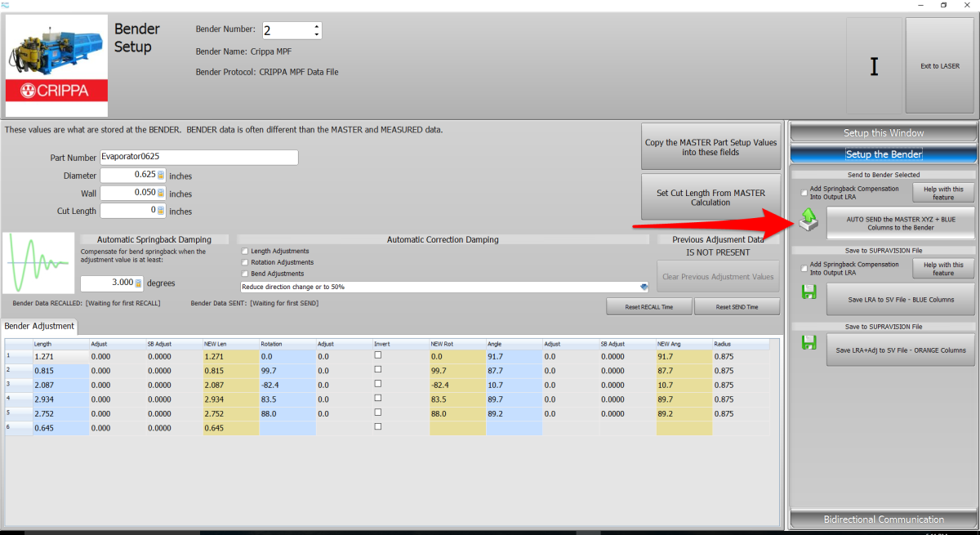Click the green springback damping waveform graphic
Image resolution: width=980 pixels, height=535 pixels.
tap(39, 263)
